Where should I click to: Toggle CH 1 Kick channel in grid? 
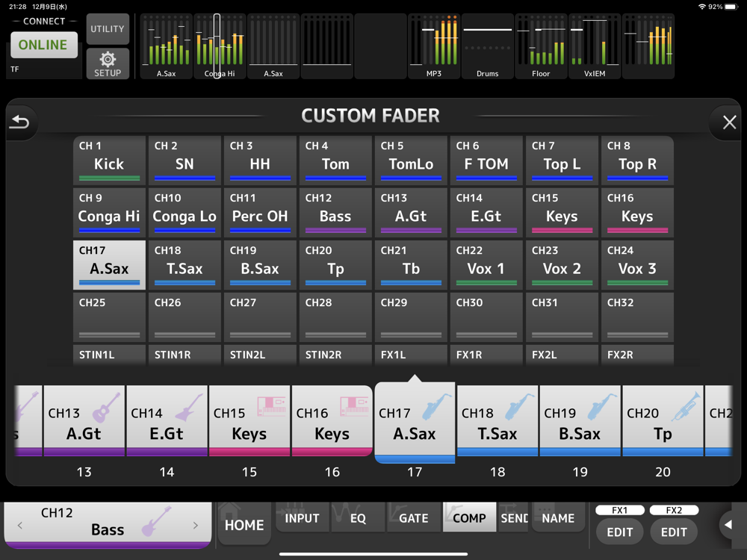coord(109,160)
